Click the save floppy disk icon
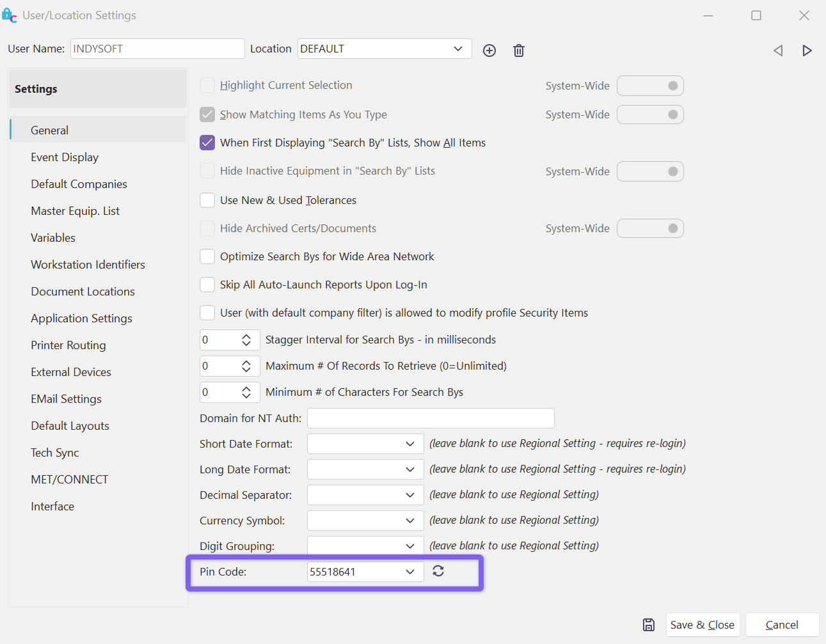The height and width of the screenshot is (644, 826). click(x=649, y=625)
